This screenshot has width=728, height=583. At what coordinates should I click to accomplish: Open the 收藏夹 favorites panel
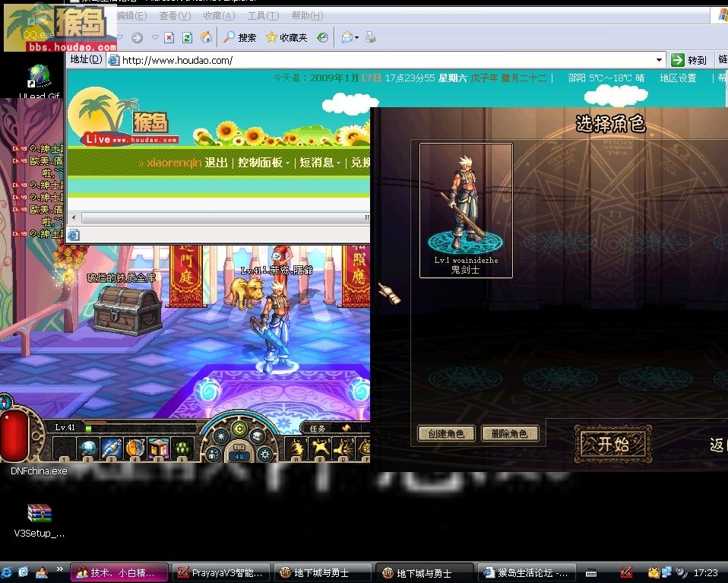tap(286, 38)
